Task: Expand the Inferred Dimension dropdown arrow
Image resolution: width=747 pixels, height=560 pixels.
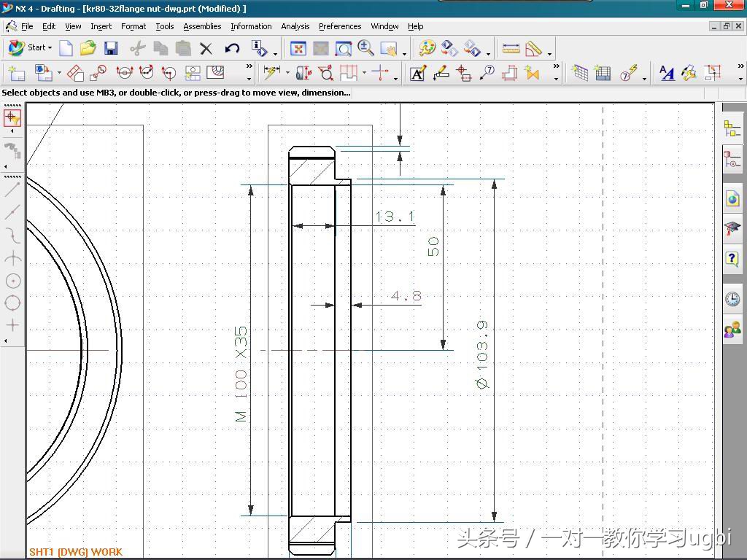Action: (287, 73)
